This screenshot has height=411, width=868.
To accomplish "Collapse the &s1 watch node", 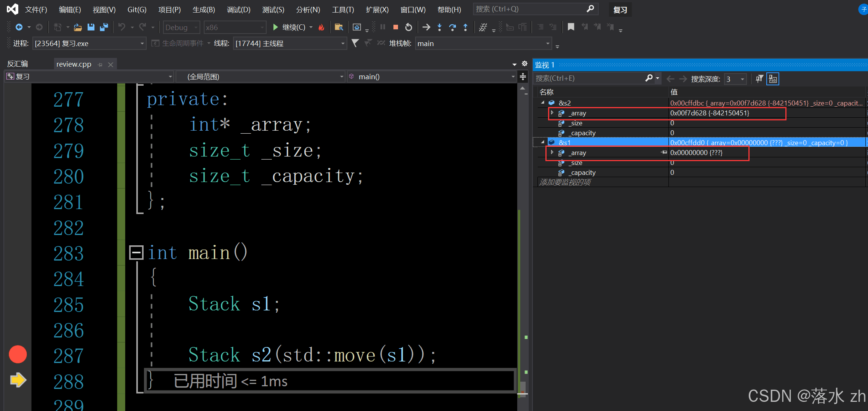I will click(x=543, y=142).
